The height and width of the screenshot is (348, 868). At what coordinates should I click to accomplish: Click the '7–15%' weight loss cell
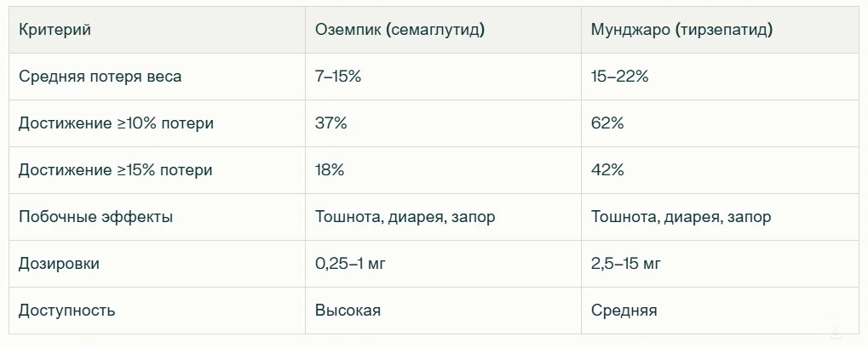338,77
